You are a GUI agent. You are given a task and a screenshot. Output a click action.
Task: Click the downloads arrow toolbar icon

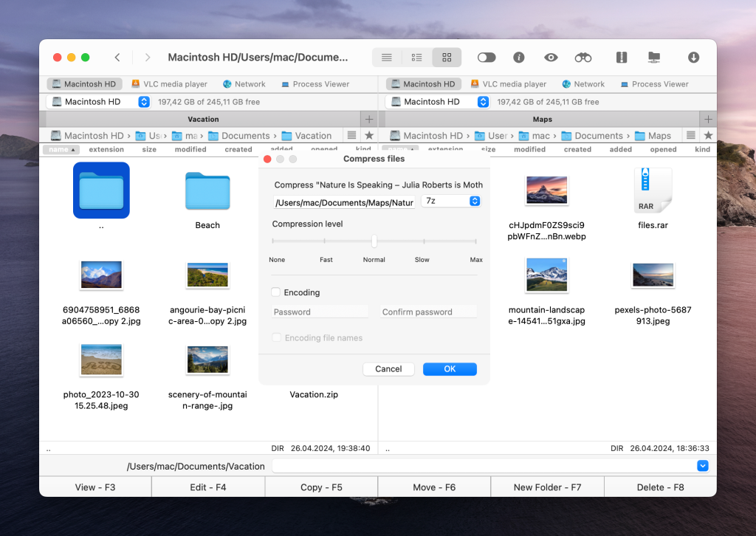pos(693,57)
